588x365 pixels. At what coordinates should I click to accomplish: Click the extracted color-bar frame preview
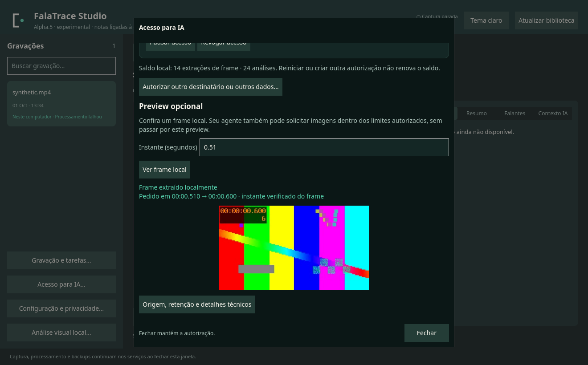tap(294, 248)
